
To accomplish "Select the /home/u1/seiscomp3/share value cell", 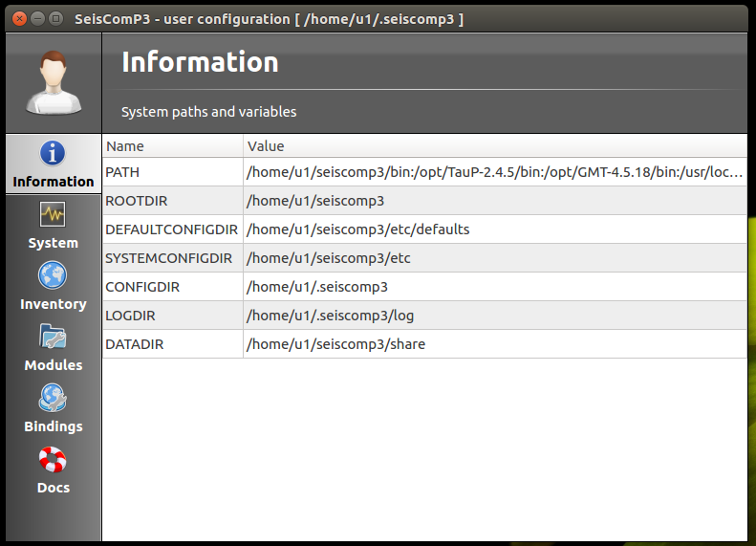I will [x=495, y=344].
